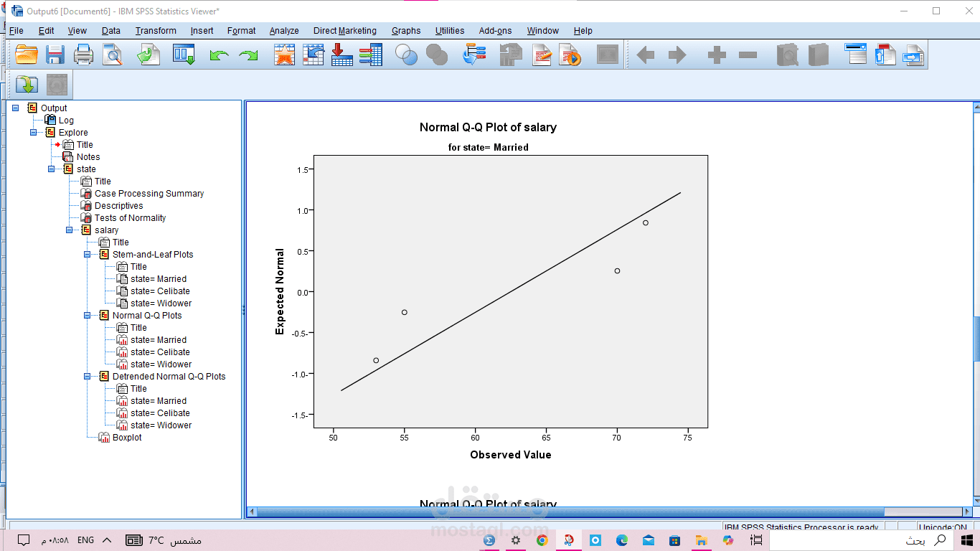Collapse the salary branch in outline
The image size is (980, 551).
point(70,230)
